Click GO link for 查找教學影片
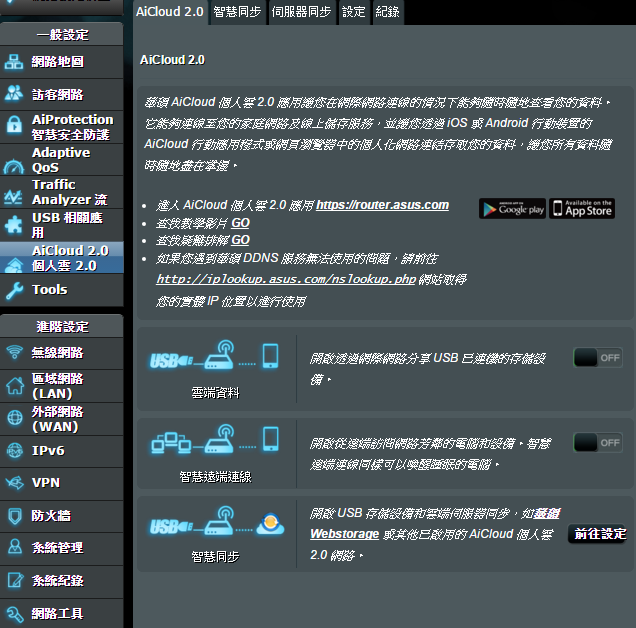The width and height of the screenshot is (636, 628). coord(240,223)
